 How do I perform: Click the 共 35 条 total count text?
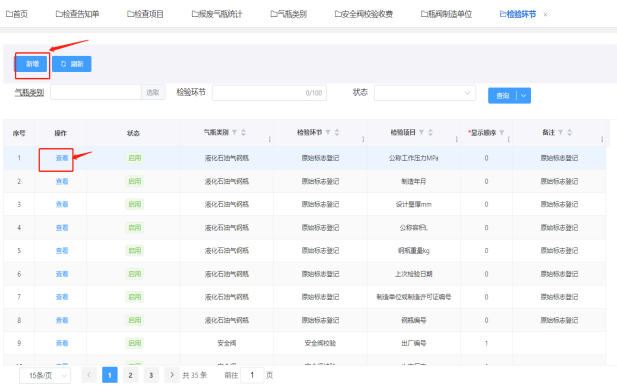coord(194,375)
